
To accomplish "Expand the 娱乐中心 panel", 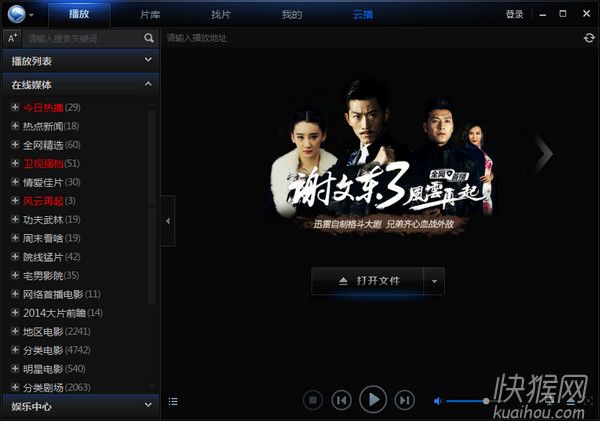I will (81, 406).
